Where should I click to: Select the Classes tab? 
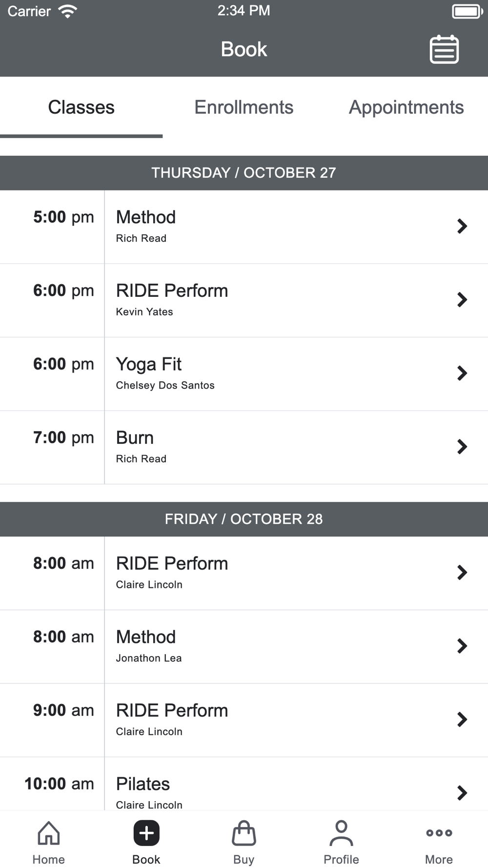[x=81, y=107]
